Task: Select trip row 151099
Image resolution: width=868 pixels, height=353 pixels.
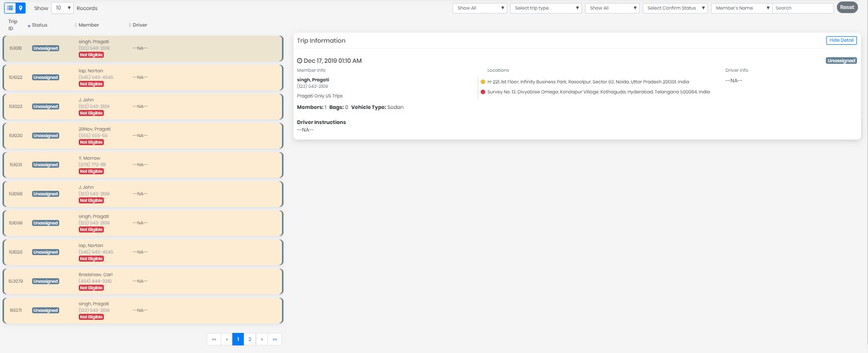Action: [143, 223]
